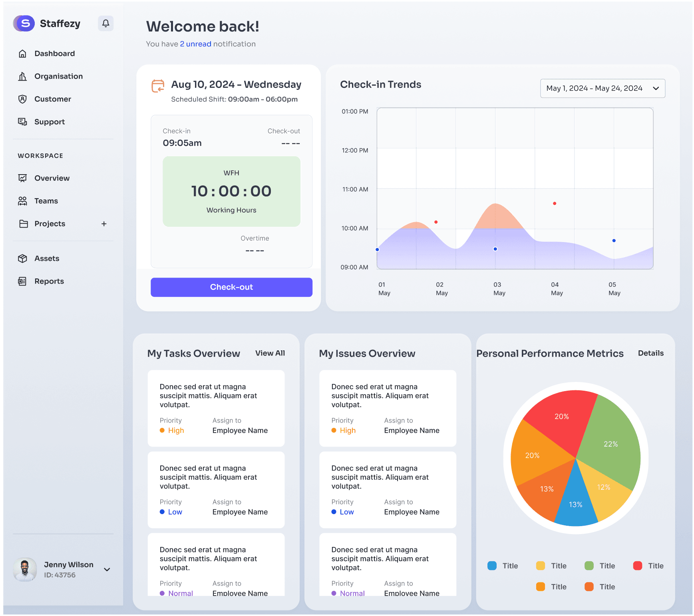Select the Jenny Wilson profile avatar

click(24, 569)
